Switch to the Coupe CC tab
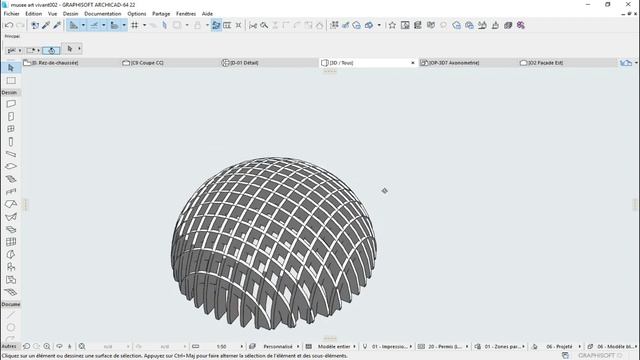This screenshot has width=640, height=360. pos(170,63)
